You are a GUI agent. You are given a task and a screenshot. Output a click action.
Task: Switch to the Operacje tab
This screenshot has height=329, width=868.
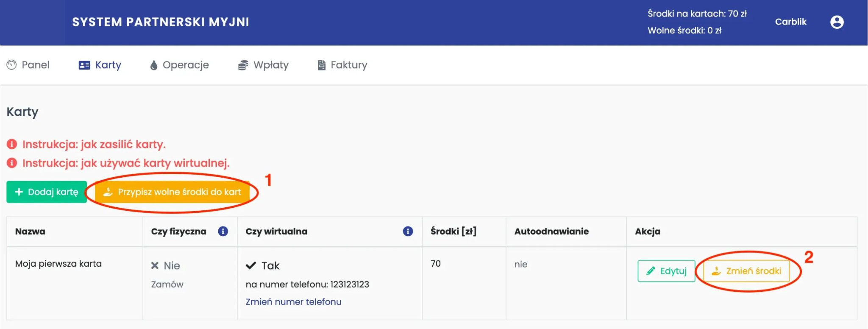point(186,65)
